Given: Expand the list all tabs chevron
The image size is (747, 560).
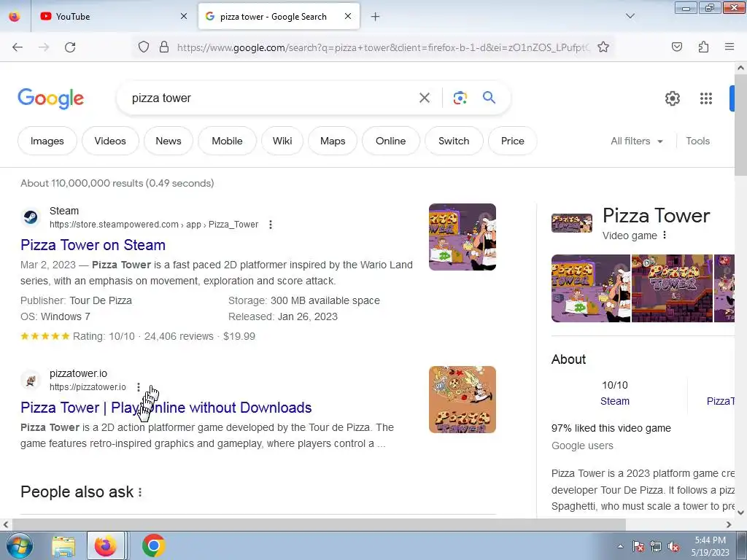Looking at the screenshot, I should [630, 16].
